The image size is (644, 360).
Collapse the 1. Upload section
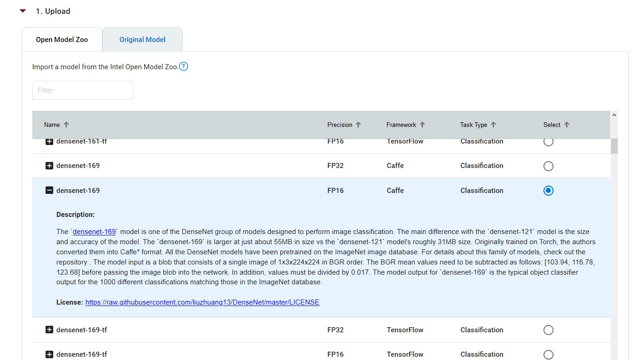point(23,11)
